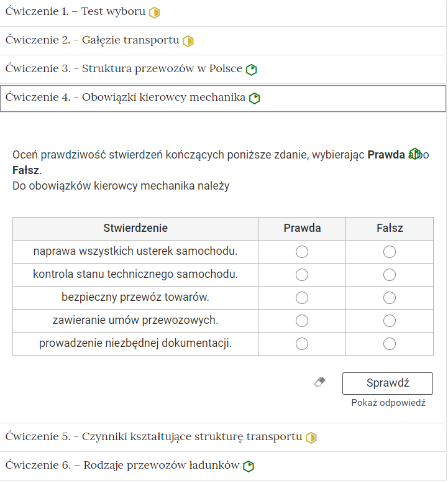The width and height of the screenshot is (448, 483).
Task: Choose Prawda for 'bezpieczny przewóz towarów'
Action: click(302, 298)
